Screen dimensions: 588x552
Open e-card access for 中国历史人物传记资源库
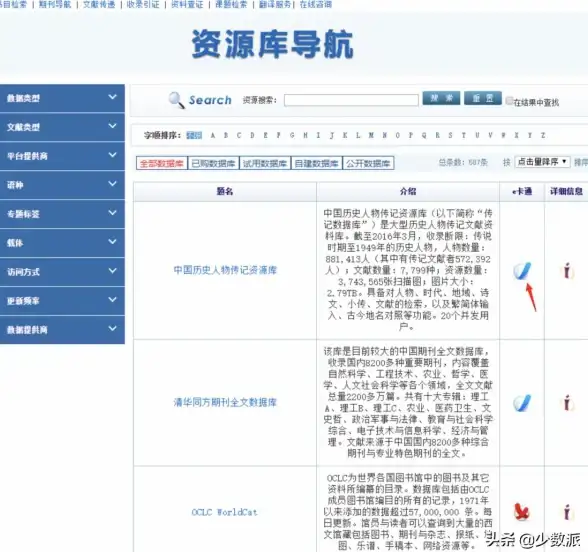click(x=522, y=270)
